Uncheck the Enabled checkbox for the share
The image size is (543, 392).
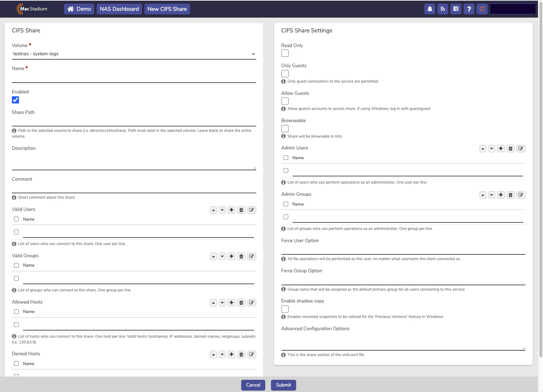15,100
